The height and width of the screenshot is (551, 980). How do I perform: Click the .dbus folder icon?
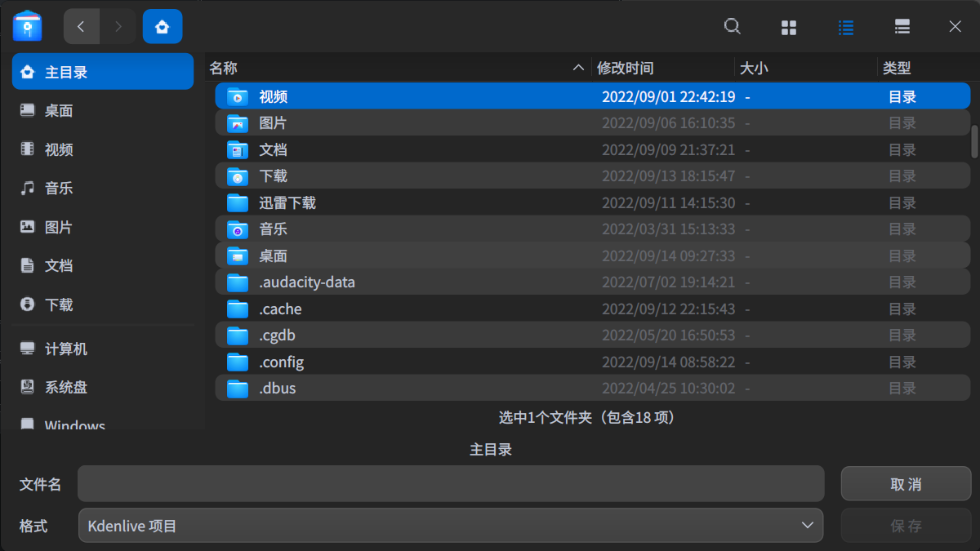[238, 389]
